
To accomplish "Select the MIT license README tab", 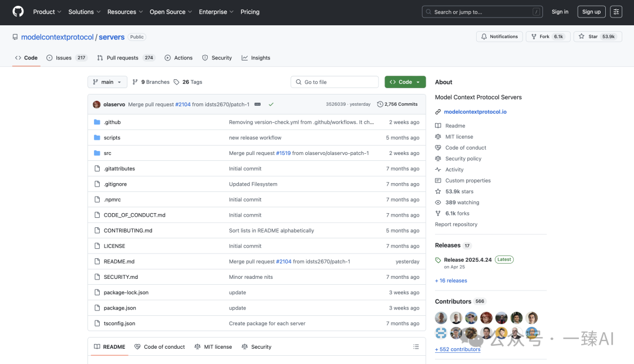I will tap(213, 346).
